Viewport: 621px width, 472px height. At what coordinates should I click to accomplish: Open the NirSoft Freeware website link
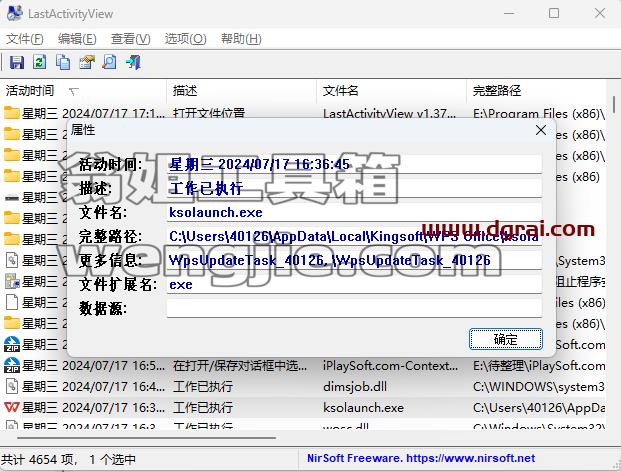[x=421, y=458]
